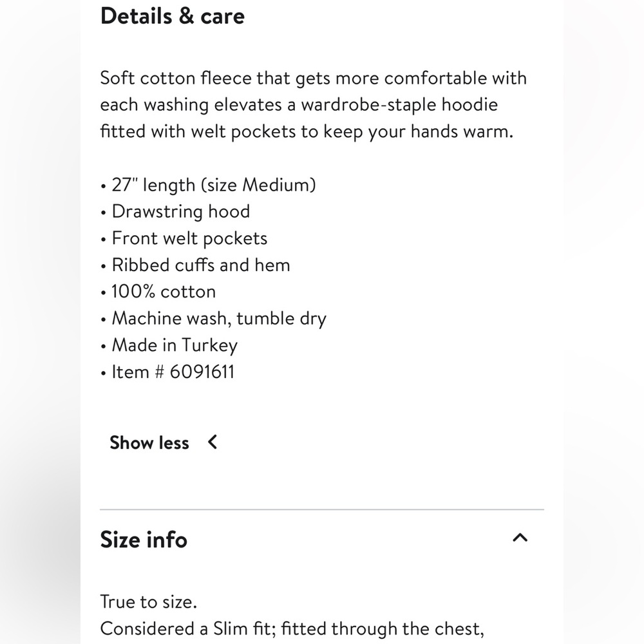This screenshot has width=644, height=644.
Task: Click the Details & care heading
Action: click(x=173, y=17)
